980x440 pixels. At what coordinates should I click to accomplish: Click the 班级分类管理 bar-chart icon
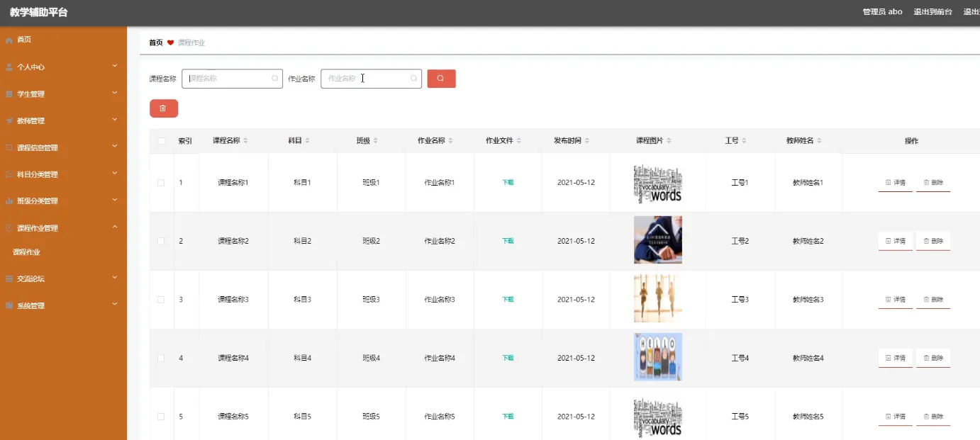click(9, 201)
